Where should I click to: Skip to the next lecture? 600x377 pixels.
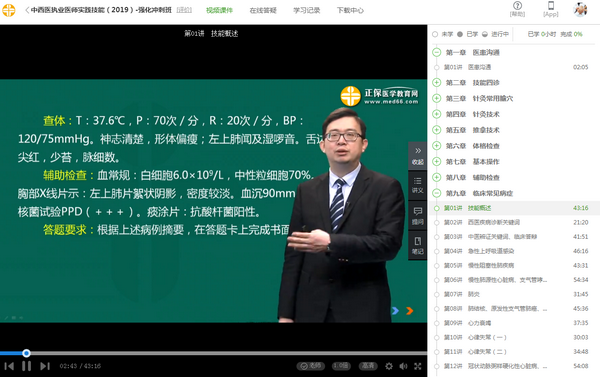pyautogui.click(x=45, y=366)
